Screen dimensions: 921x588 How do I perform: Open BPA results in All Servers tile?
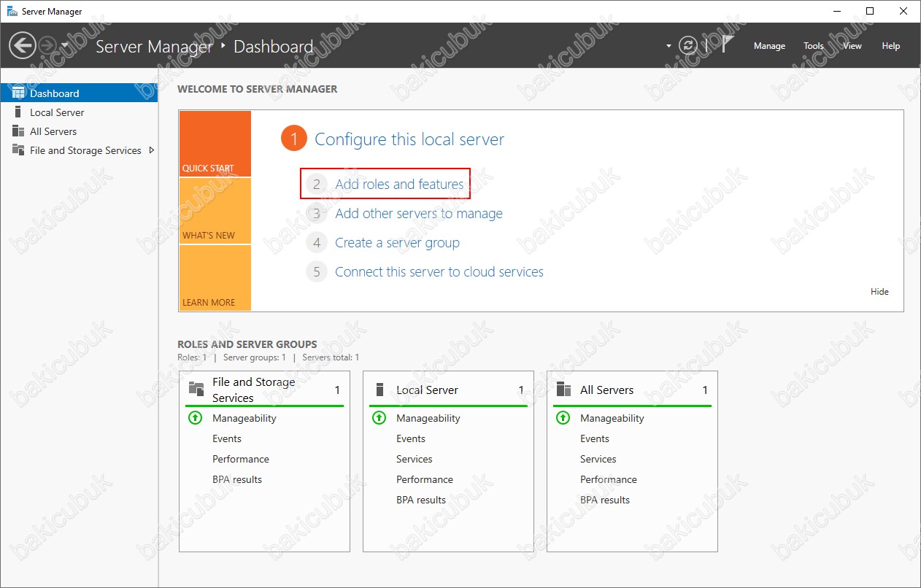(604, 500)
